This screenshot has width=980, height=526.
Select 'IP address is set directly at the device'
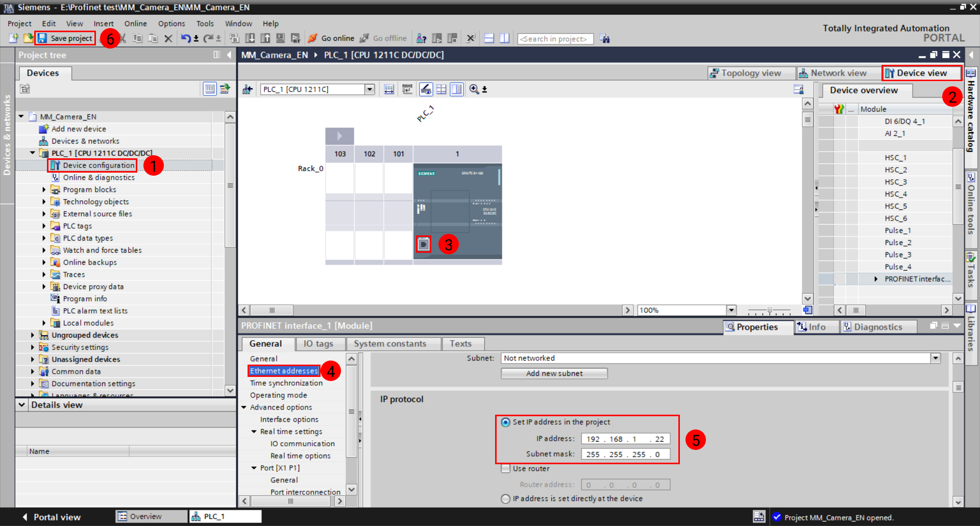click(x=506, y=499)
